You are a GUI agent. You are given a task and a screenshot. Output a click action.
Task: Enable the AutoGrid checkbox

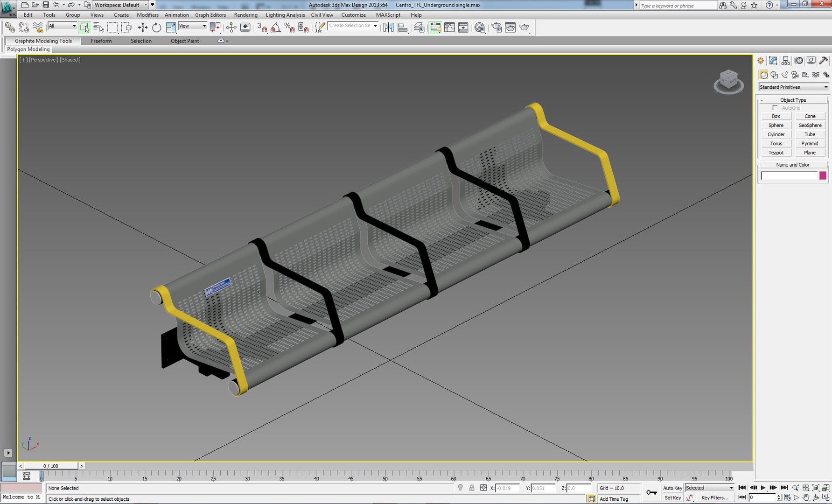775,108
